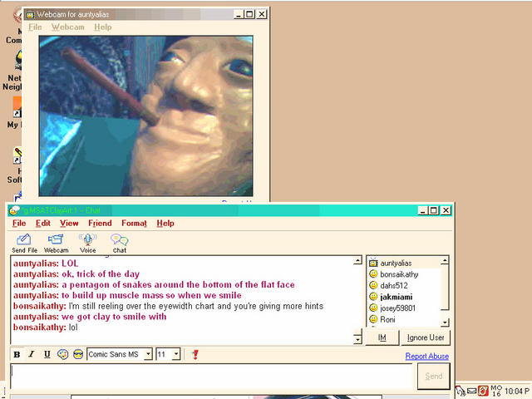Click bonsaikathy's 'eyewidth chart' message line
The image size is (532, 399).
coord(168,306)
